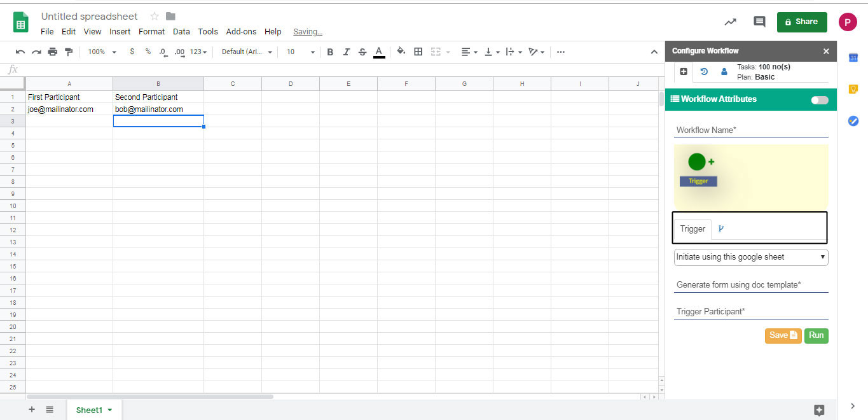Open the borders tool
Image resolution: width=868 pixels, height=420 pixels.
click(x=418, y=52)
